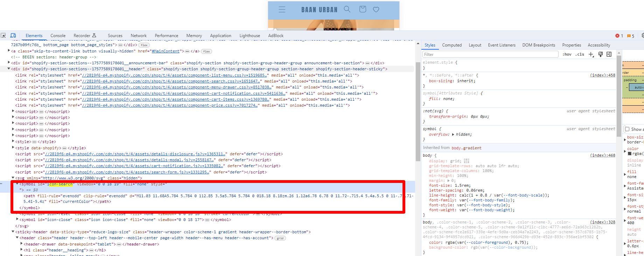Click the new style rule plus icon

(x=591, y=54)
